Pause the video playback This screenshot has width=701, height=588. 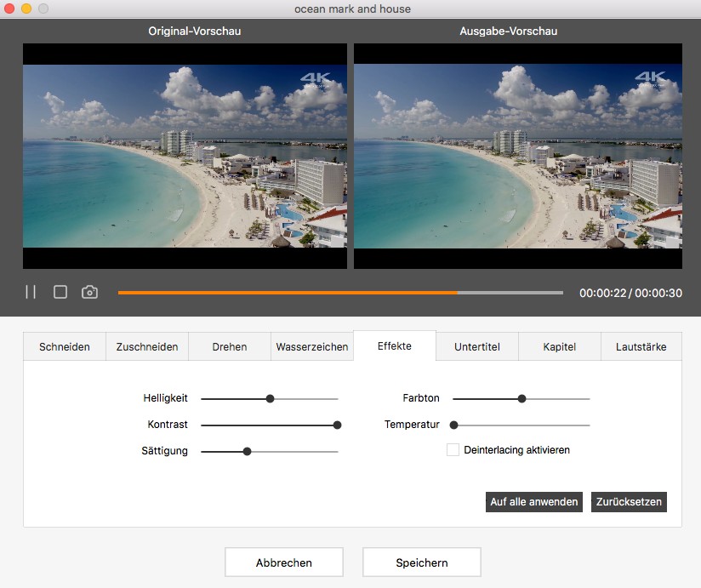coord(31,292)
